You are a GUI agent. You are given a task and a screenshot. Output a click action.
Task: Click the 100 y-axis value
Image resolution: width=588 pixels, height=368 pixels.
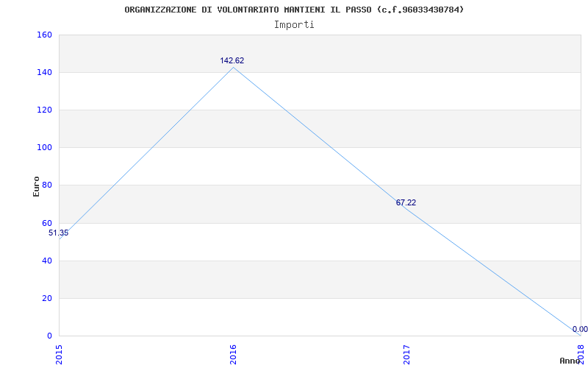pos(44,148)
